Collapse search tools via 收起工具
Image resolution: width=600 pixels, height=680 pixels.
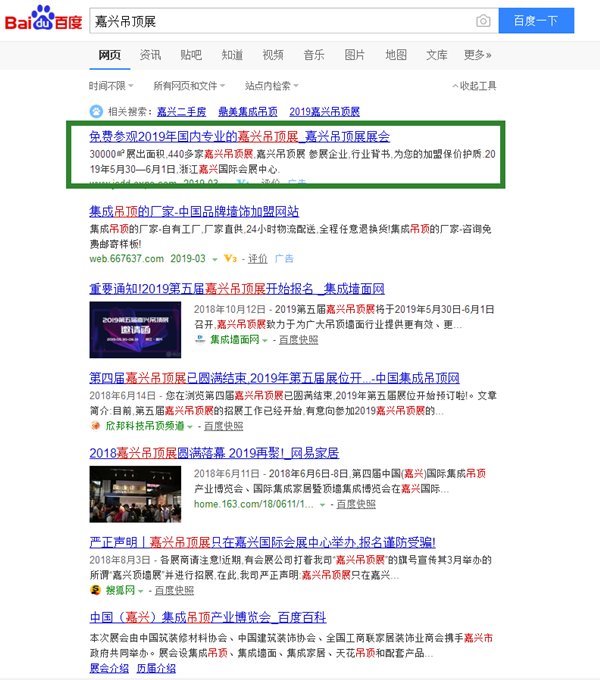[x=474, y=86]
